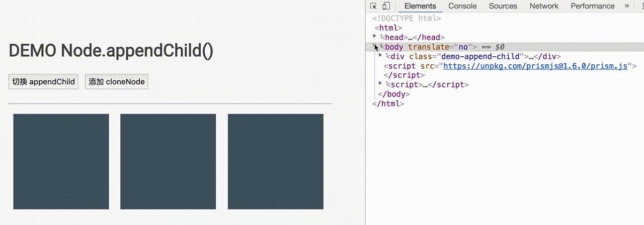644x225 pixels.
Task: Select the opening <html> tag row
Action: click(388, 28)
